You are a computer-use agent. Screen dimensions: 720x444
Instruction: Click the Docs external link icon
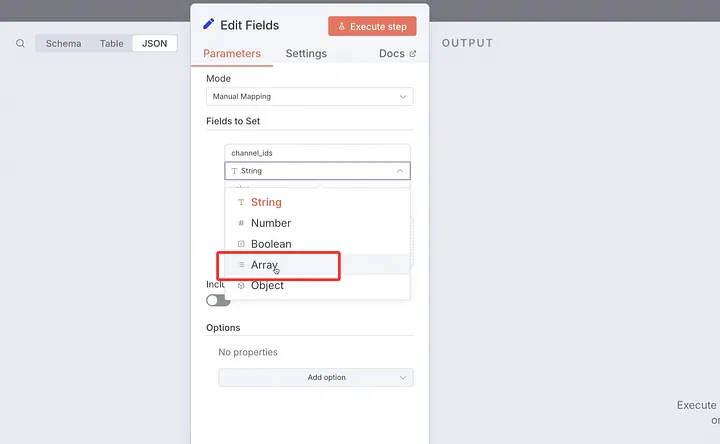coord(413,54)
